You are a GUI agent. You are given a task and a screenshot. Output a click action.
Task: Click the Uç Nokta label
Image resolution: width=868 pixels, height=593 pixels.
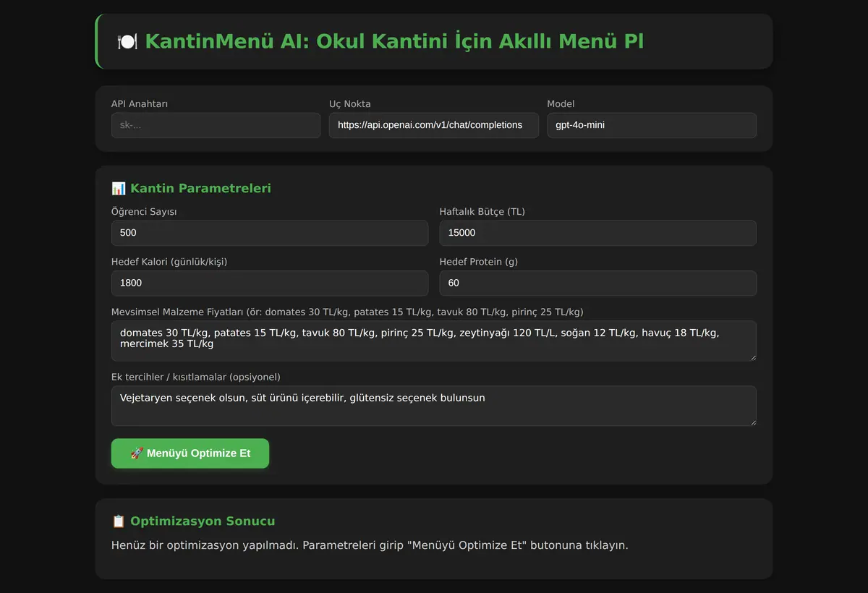tap(350, 104)
